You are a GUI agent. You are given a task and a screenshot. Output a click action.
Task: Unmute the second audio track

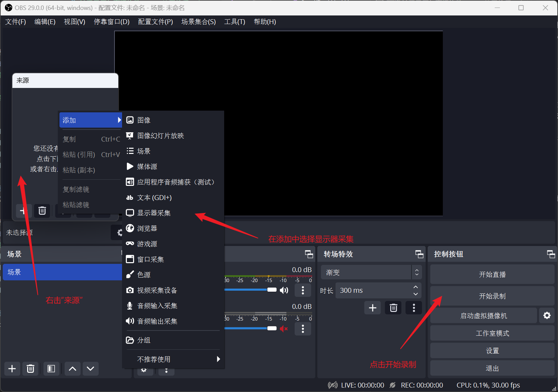pos(284,329)
